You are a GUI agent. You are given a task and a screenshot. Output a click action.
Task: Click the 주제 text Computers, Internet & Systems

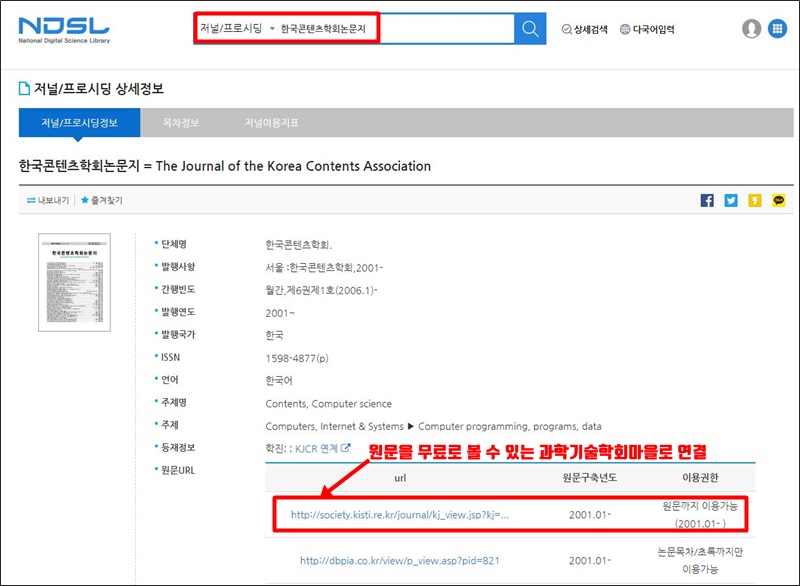coord(334,426)
